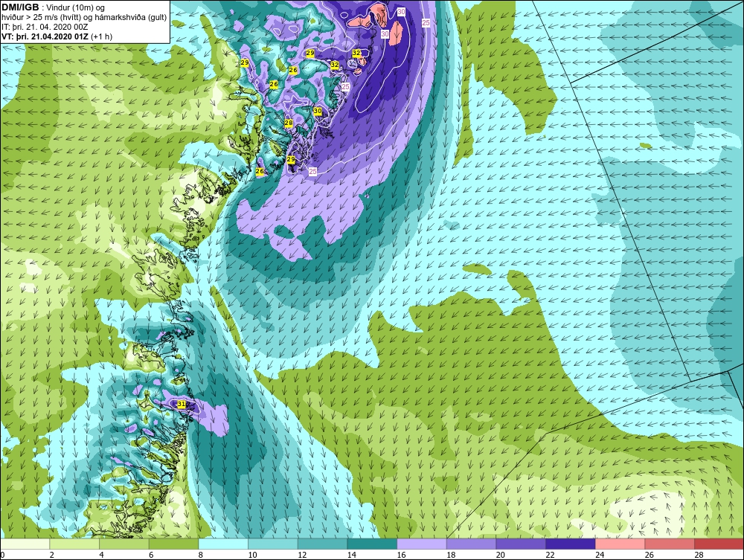Pick the 24–26 m/s pink segment

point(620,544)
